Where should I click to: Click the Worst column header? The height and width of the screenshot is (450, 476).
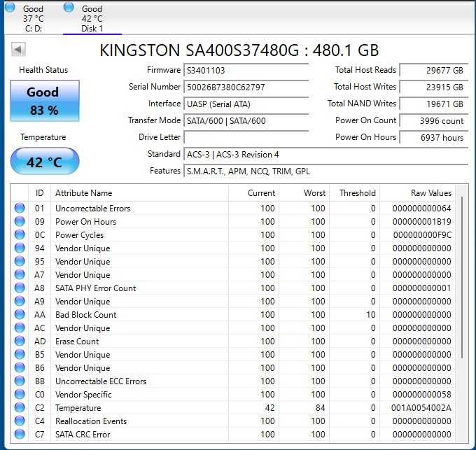(x=304, y=193)
